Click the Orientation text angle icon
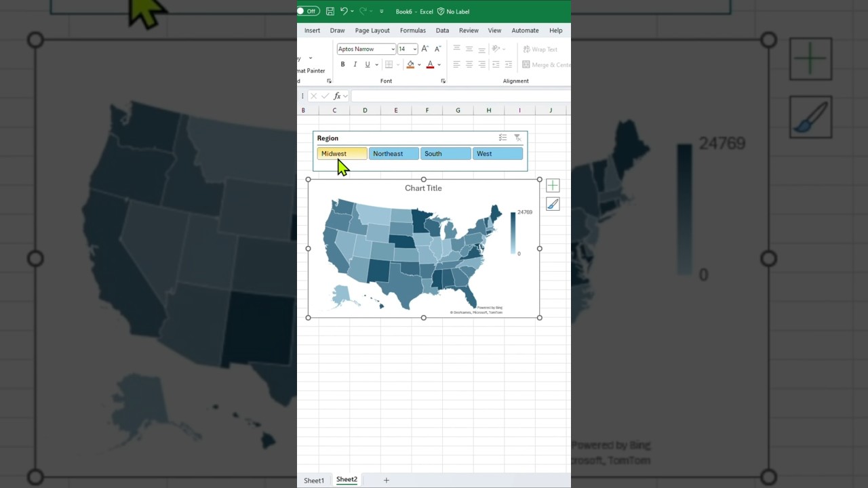 coord(496,49)
